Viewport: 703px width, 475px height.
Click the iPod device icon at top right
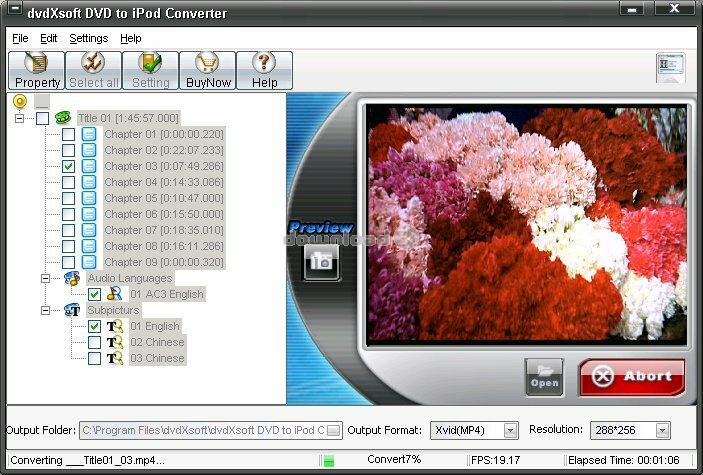click(x=671, y=68)
